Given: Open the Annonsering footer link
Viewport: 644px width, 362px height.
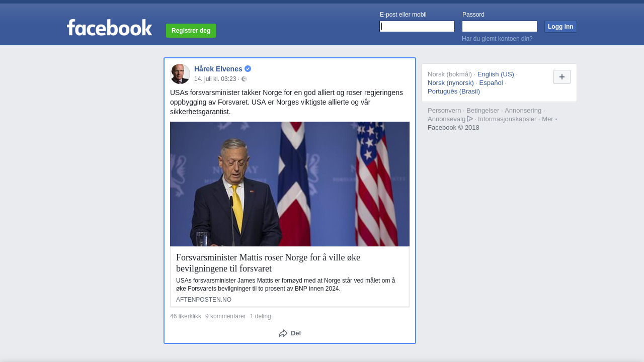Looking at the screenshot, I should 523,111.
